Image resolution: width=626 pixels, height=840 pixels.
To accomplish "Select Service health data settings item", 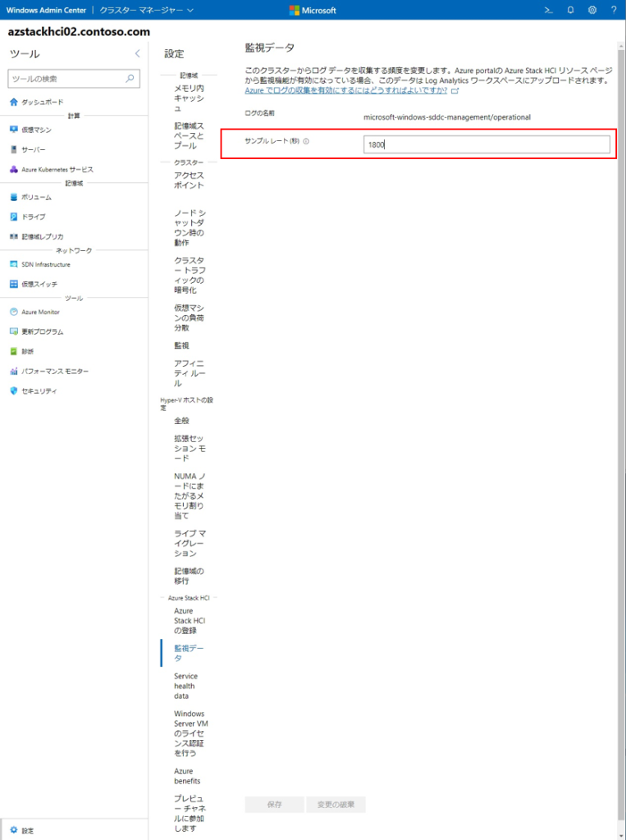I will point(185,686).
